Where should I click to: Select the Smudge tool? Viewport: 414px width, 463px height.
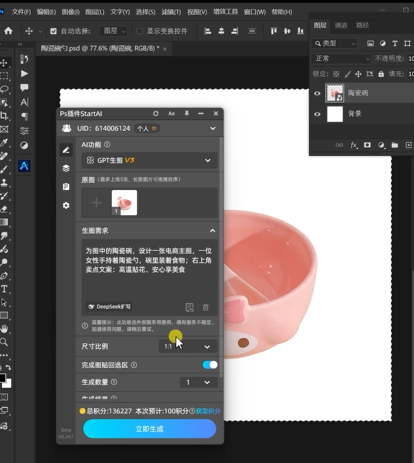pyautogui.click(x=4, y=236)
